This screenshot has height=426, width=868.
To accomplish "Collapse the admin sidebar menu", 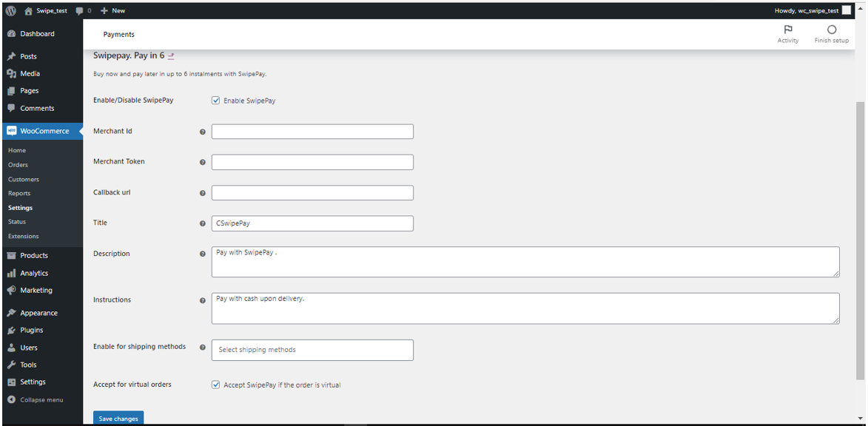I will pos(36,399).
